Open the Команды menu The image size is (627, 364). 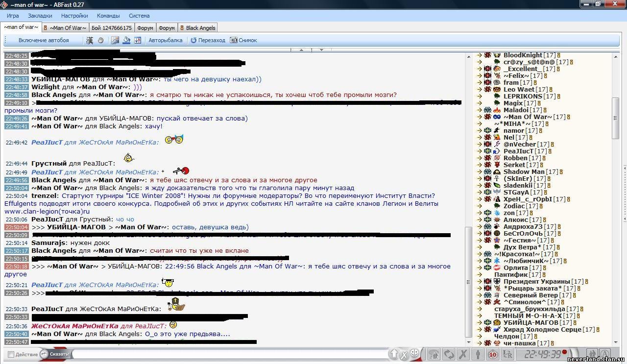coord(108,16)
